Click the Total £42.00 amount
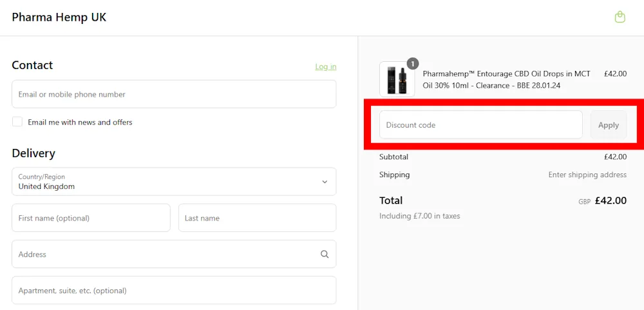This screenshot has width=644, height=310. 611,200
